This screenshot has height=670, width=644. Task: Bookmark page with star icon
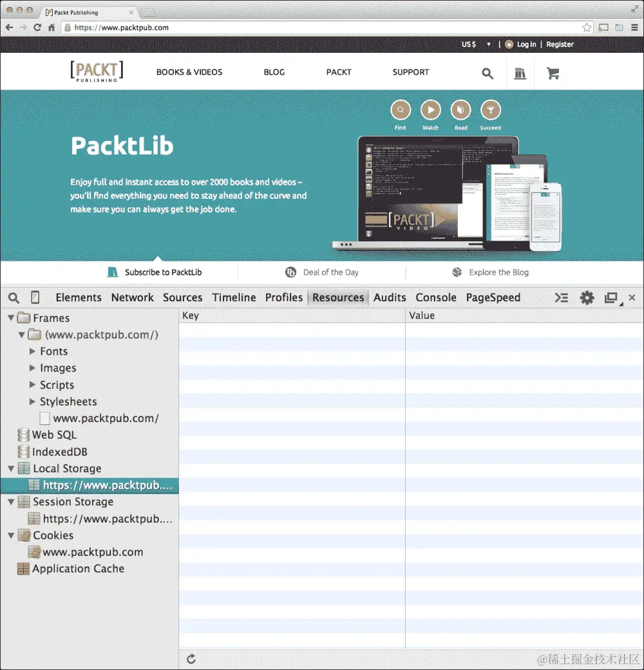[587, 27]
